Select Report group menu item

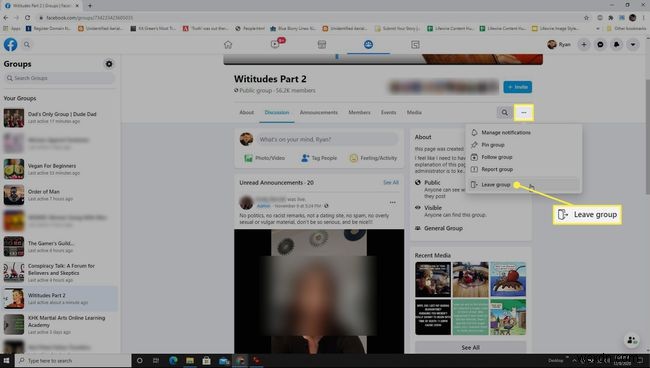[x=523, y=169]
